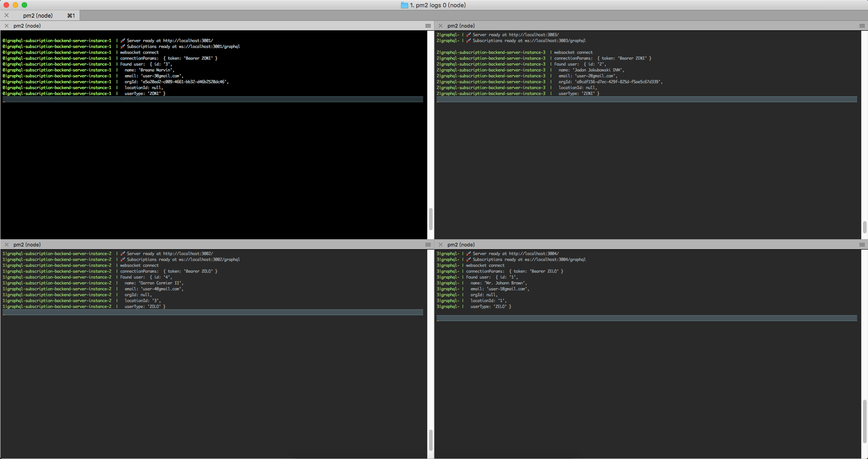
Task: Click the URL 'ws://localhost:3003/graphql'
Action: (555, 41)
